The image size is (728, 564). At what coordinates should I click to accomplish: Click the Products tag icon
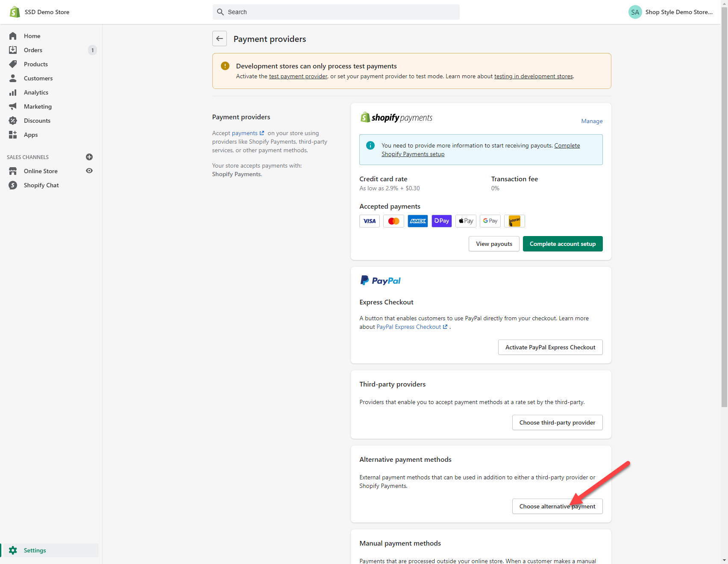pyautogui.click(x=13, y=64)
